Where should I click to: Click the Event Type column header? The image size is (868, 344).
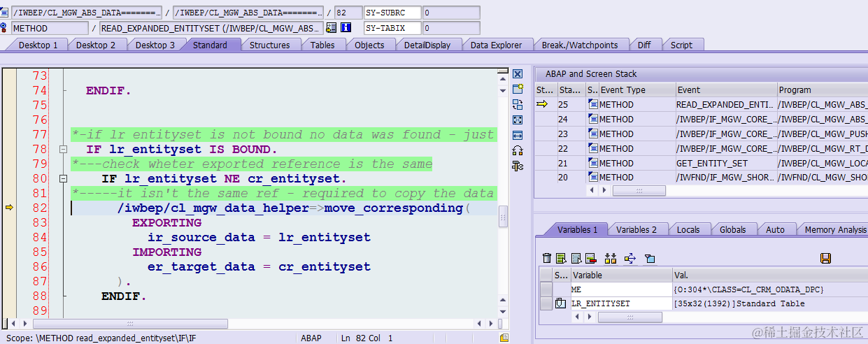click(636, 89)
